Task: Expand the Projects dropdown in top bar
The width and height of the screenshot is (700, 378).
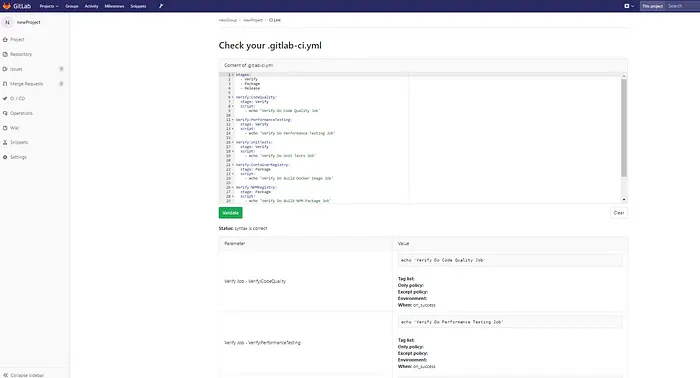Action: (49, 6)
